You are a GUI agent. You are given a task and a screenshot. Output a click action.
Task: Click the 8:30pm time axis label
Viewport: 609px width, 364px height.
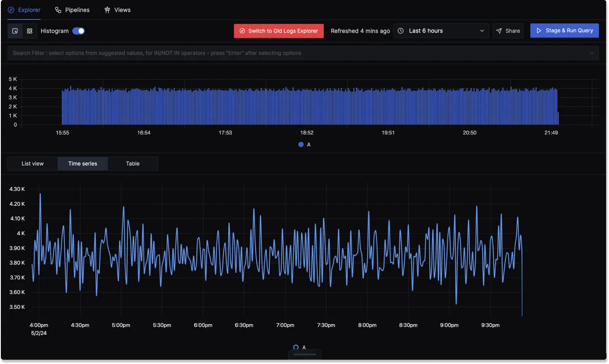[x=408, y=325]
